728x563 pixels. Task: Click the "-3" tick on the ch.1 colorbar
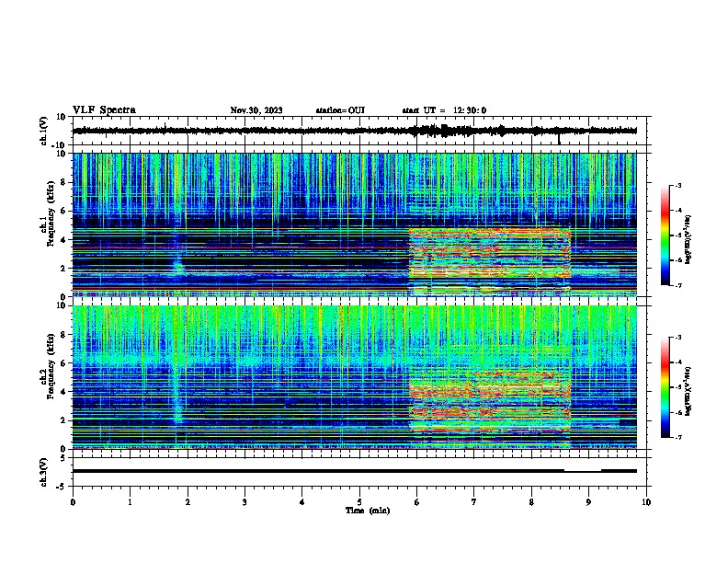(677, 185)
